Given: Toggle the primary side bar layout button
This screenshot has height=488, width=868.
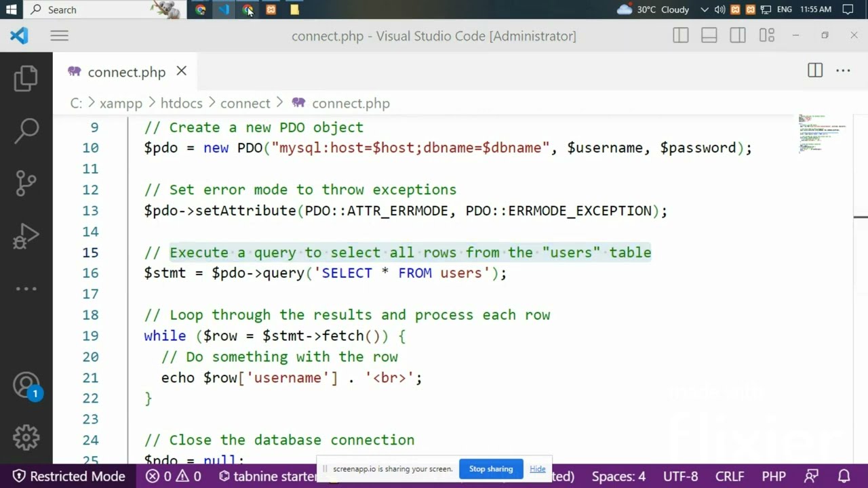Looking at the screenshot, I should pyautogui.click(x=680, y=36).
